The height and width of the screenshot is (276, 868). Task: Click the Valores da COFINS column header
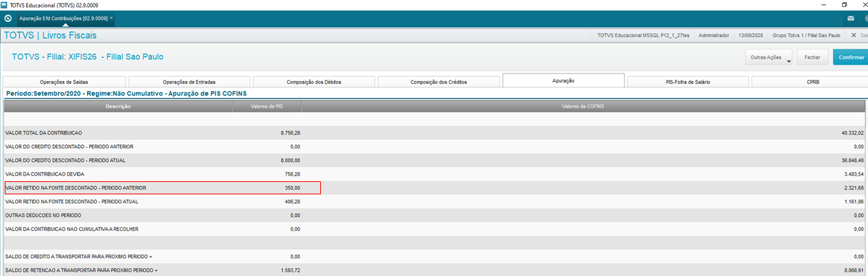[x=584, y=106]
